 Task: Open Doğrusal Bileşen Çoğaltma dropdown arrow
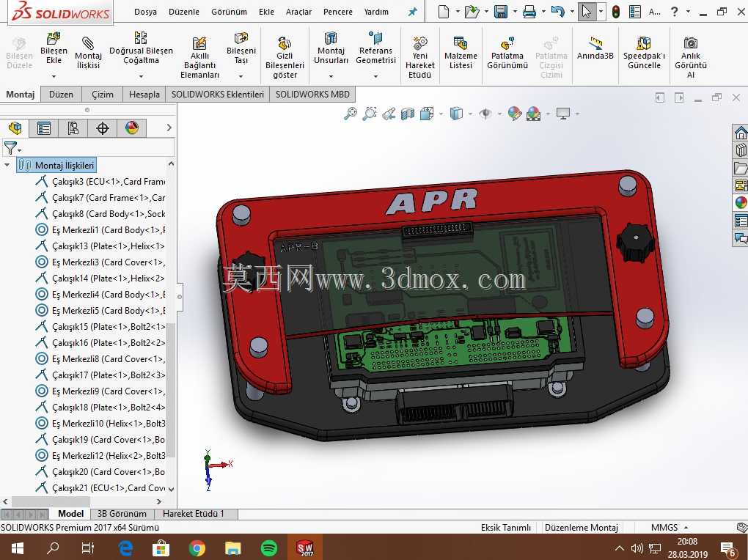pos(141,76)
